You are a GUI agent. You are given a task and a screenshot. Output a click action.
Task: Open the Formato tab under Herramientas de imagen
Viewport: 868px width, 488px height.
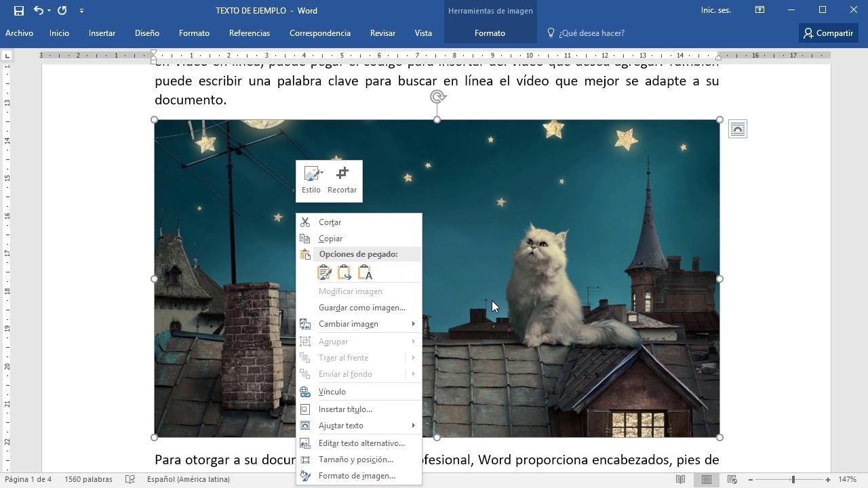click(x=490, y=33)
